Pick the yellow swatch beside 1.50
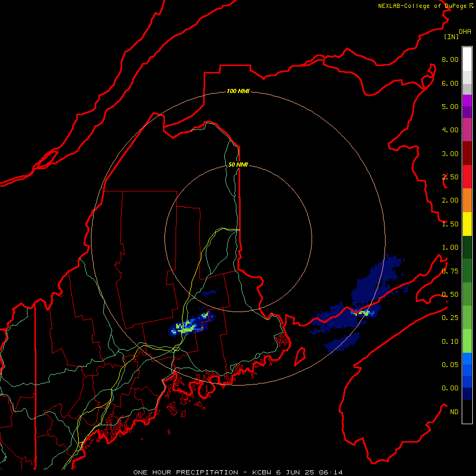Image resolution: width=476 pixels, height=476 pixels. click(467, 224)
